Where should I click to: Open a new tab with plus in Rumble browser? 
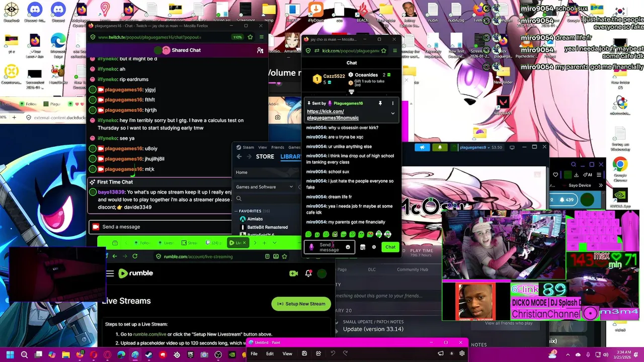pos(264,243)
